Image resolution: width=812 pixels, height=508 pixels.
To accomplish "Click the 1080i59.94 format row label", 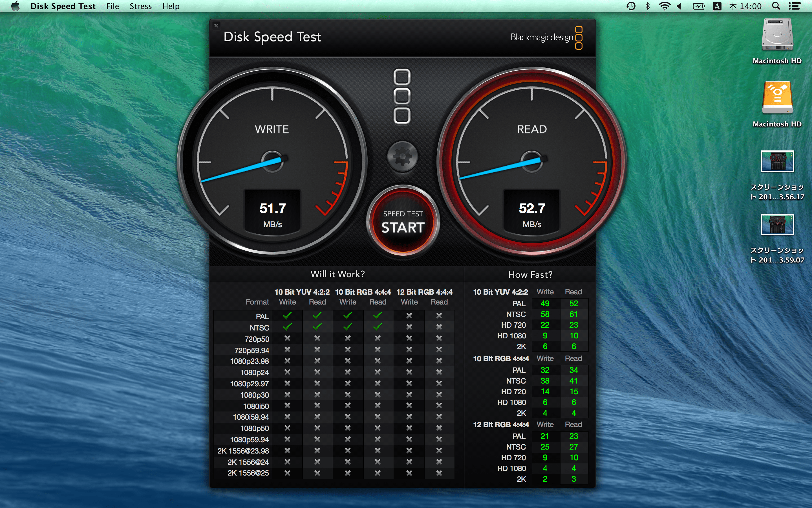I will click(x=251, y=417).
